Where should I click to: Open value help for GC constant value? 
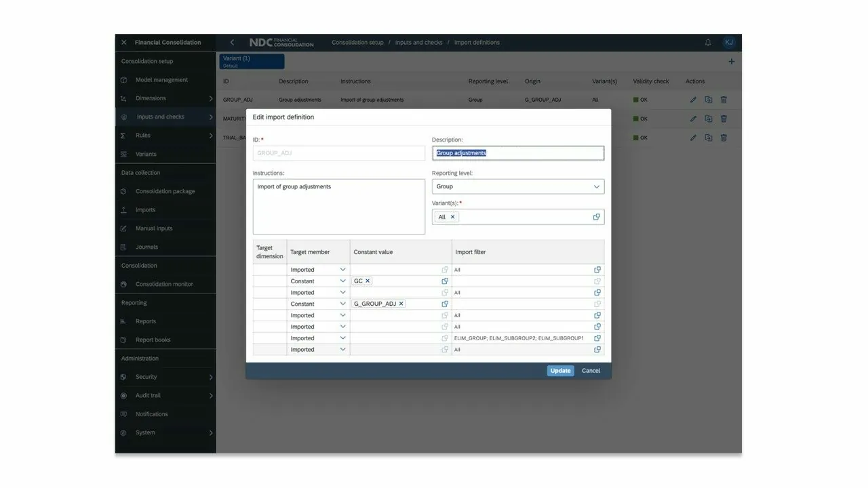445,281
